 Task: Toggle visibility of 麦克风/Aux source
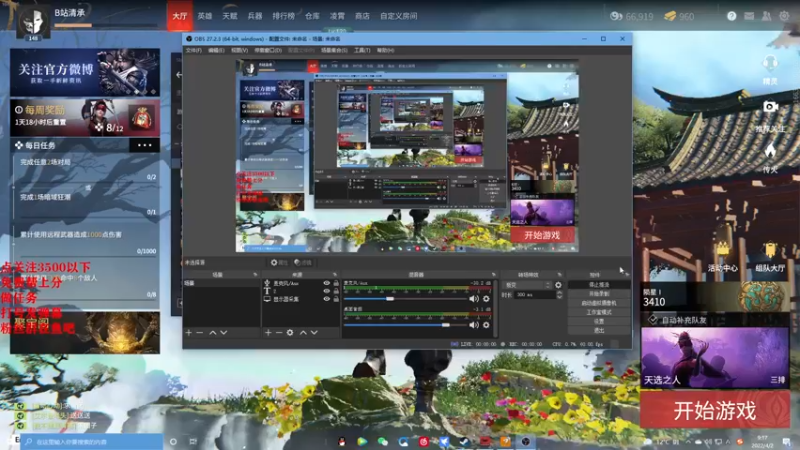[x=327, y=283]
